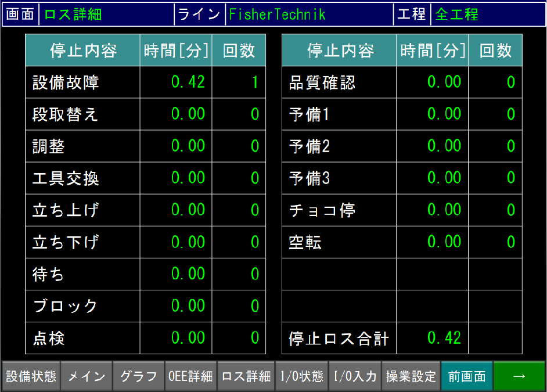Click the 停止内容 header in the right table
The image size is (547, 392).
point(340,50)
